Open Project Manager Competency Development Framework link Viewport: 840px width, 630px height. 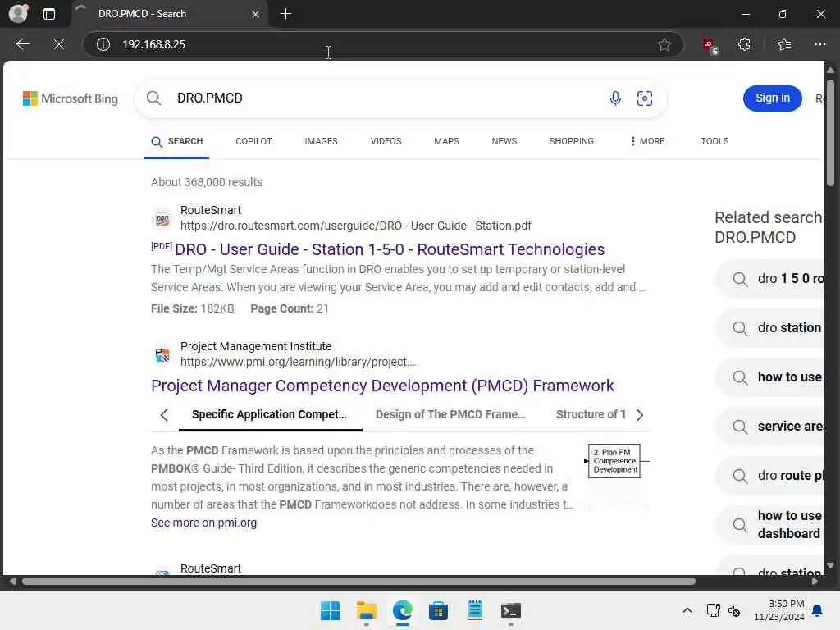(x=382, y=386)
